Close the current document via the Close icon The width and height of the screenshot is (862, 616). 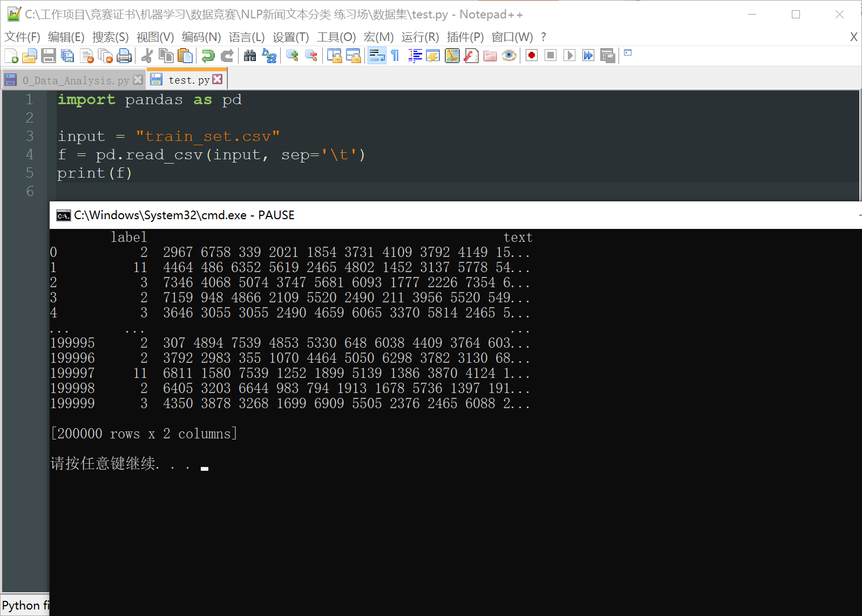pyautogui.click(x=87, y=56)
